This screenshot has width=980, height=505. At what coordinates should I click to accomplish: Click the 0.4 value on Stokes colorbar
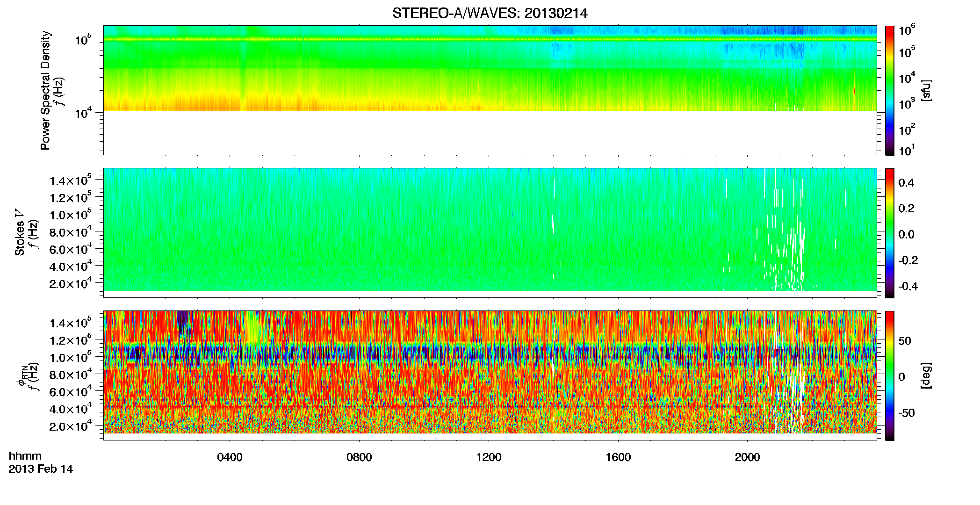pos(906,183)
